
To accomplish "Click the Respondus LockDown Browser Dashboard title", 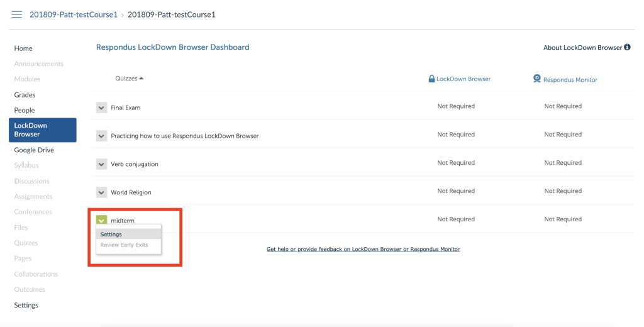I will point(172,47).
